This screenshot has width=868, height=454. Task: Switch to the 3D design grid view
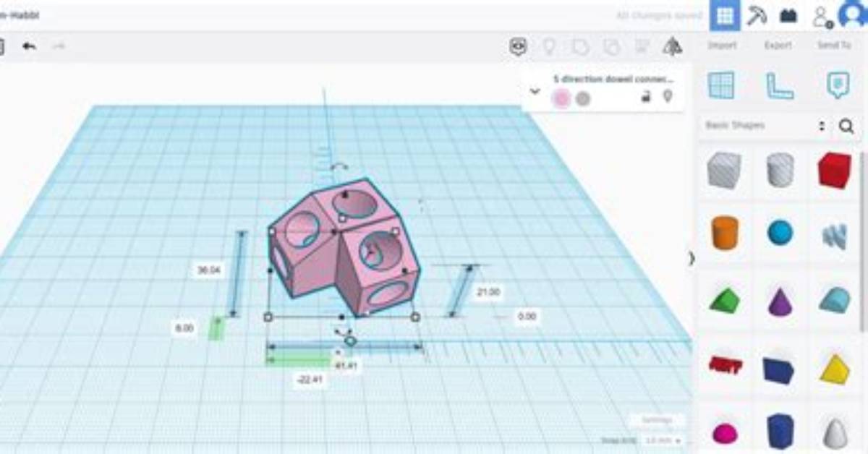tap(724, 16)
